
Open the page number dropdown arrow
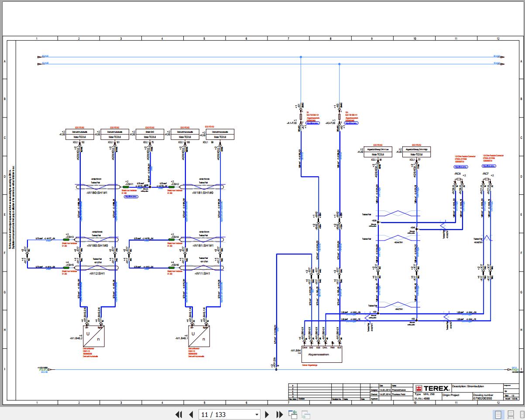(257, 414)
